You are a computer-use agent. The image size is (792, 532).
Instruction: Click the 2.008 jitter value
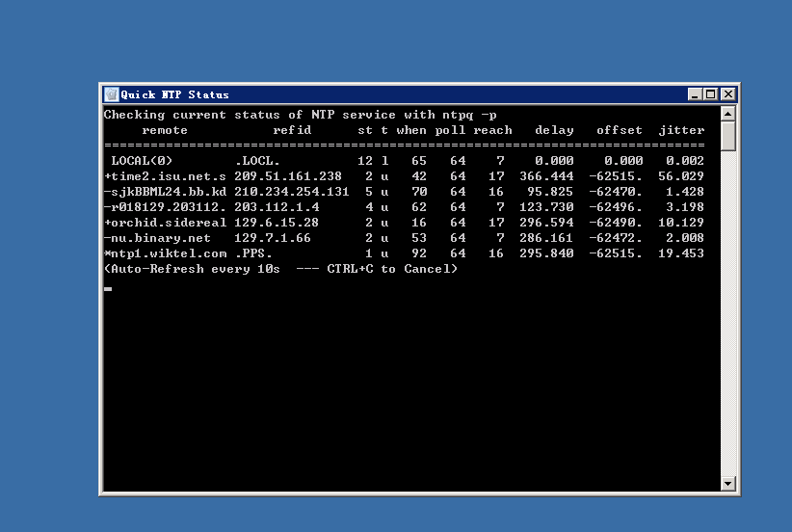click(685, 238)
